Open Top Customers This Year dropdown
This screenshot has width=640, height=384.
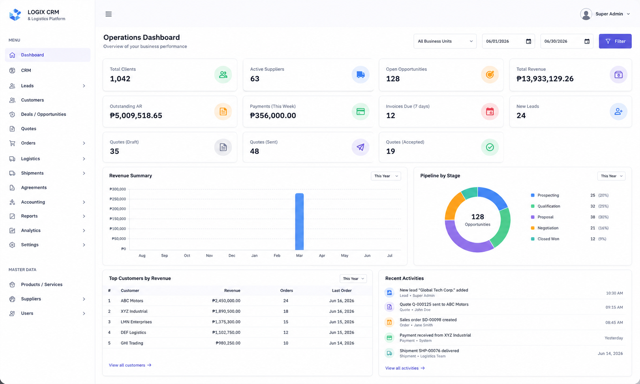353,279
